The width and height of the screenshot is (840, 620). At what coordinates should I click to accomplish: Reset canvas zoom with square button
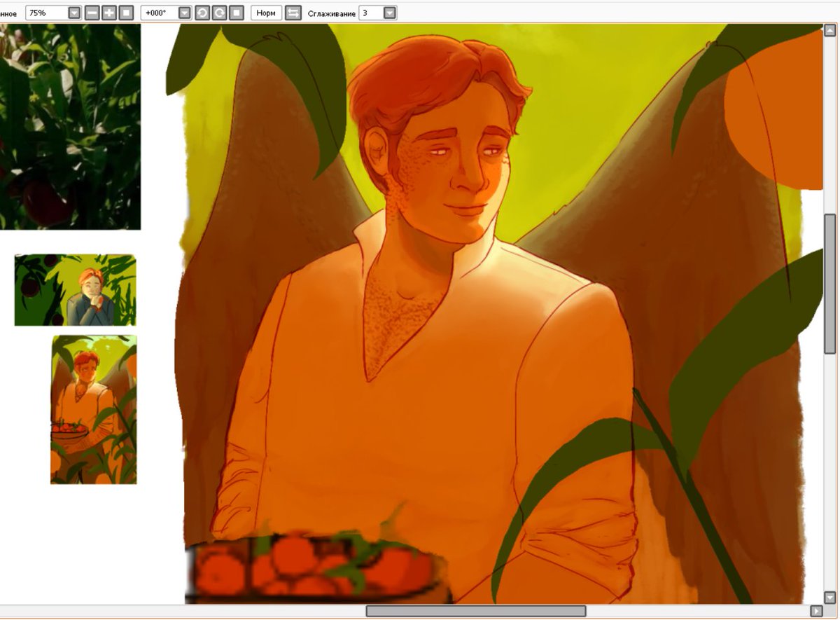tap(126, 13)
